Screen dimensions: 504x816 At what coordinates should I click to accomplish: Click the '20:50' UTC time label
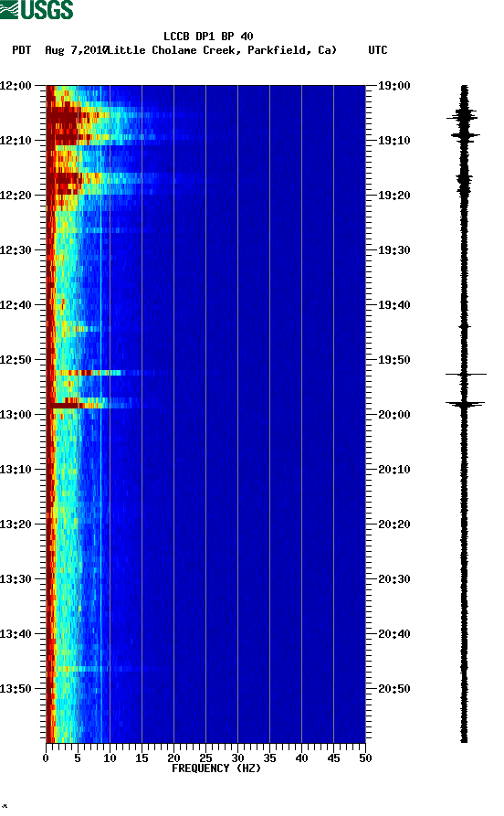pyautogui.click(x=394, y=688)
